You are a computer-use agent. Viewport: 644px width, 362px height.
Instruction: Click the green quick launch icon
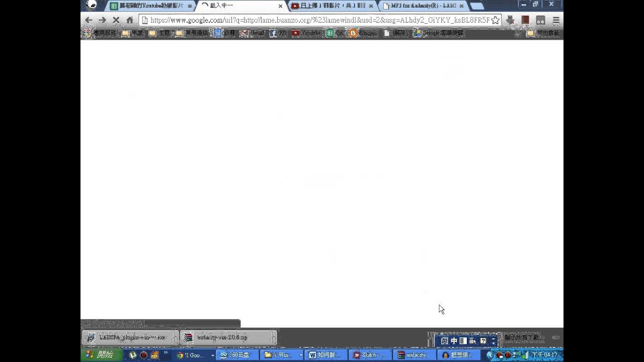tap(133, 355)
